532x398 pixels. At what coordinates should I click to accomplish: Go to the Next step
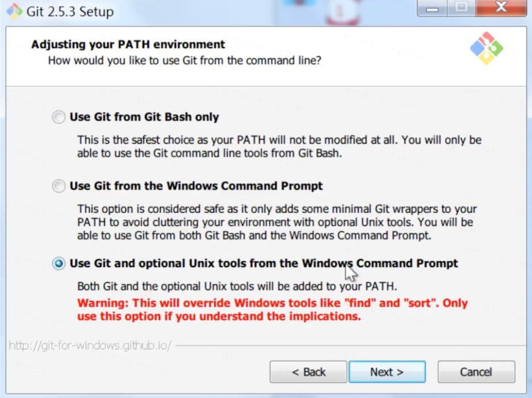coord(387,372)
